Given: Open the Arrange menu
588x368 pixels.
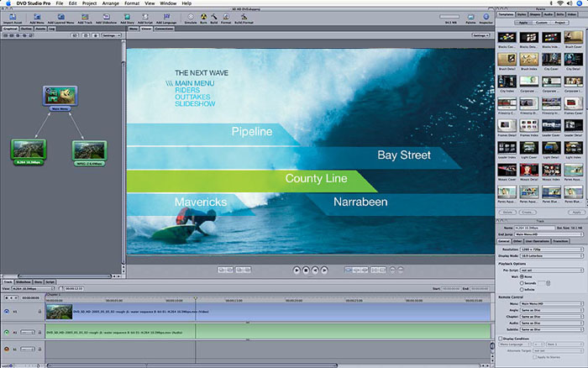Looking at the screenshot, I should click(x=110, y=3).
